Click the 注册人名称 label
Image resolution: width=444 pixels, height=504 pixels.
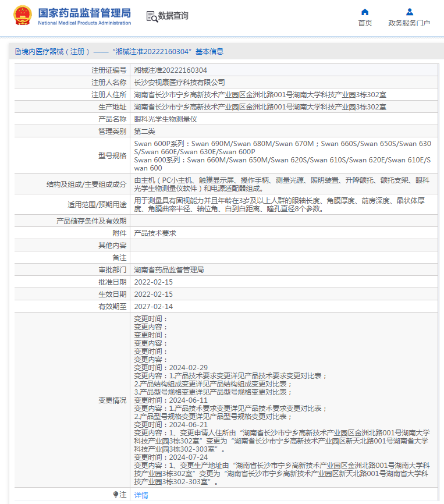point(109,82)
